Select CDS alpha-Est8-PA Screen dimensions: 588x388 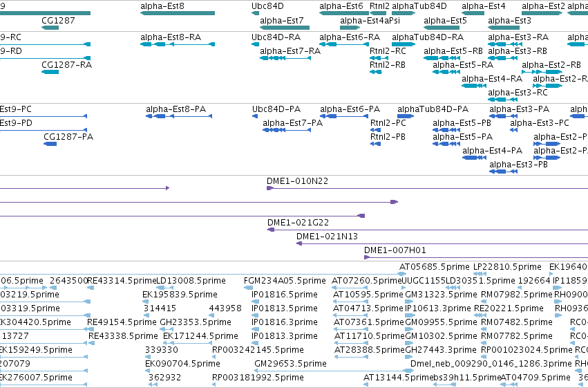(179, 116)
